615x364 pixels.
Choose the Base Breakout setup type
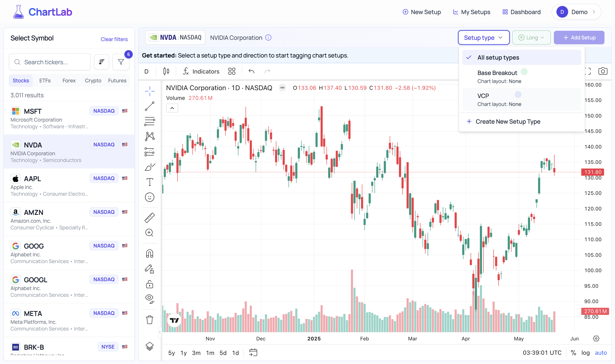pos(521,77)
